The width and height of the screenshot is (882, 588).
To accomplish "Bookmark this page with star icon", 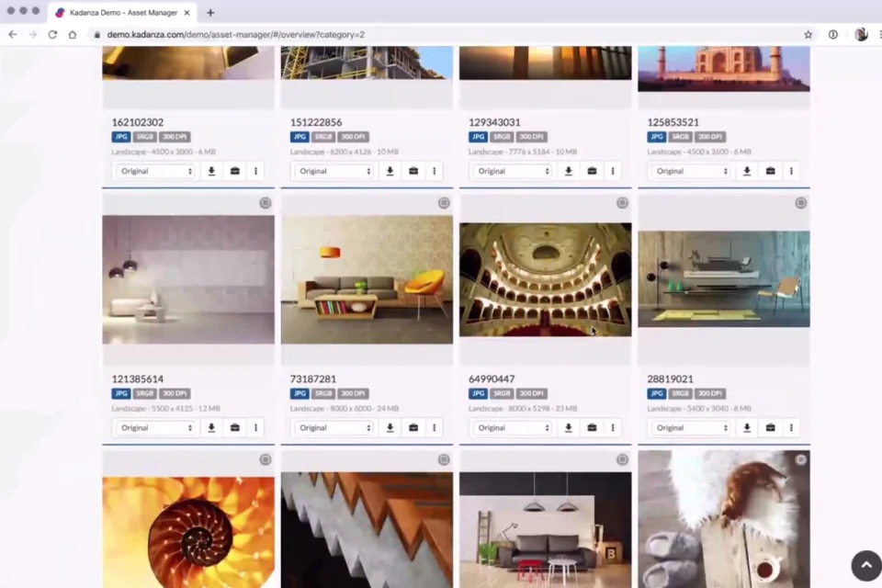I will (808, 34).
